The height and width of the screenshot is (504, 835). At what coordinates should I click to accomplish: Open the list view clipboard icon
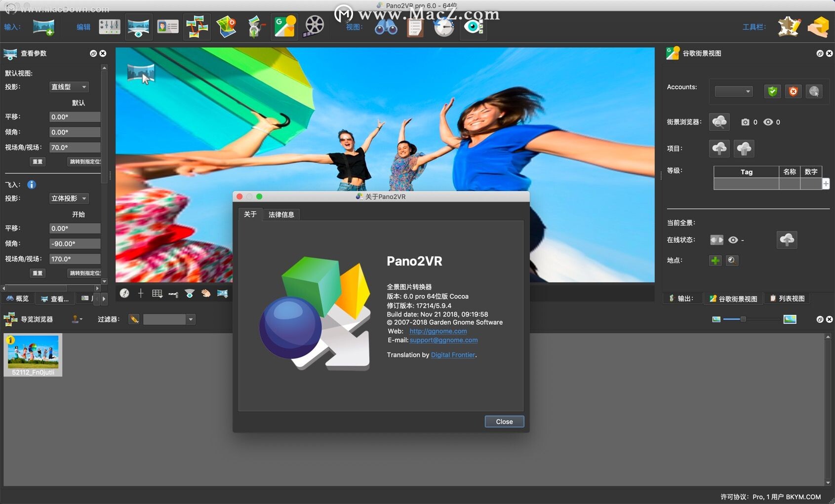pyautogui.click(x=415, y=27)
